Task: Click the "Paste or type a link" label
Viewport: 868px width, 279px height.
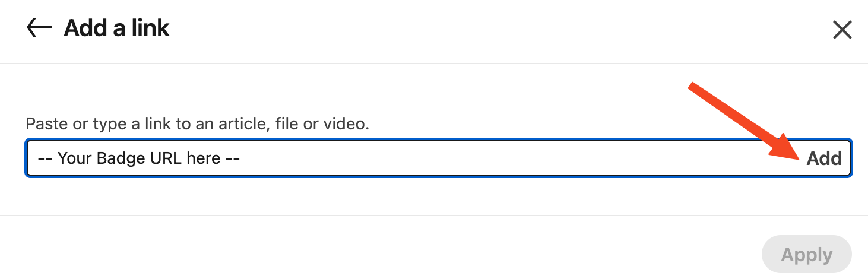Action: [x=197, y=125]
